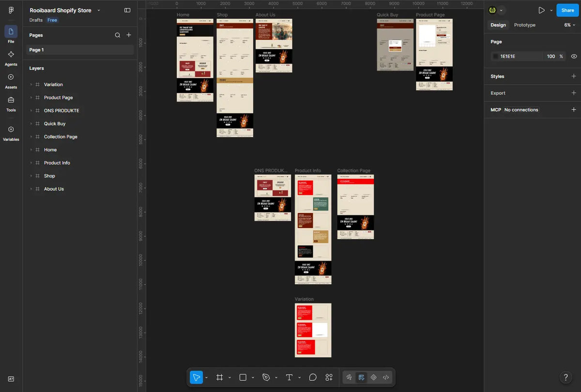Image resolution: width=581 pixels, height=392 pixels.
Task: Click the Drafts location link
Action: (36, 20)
